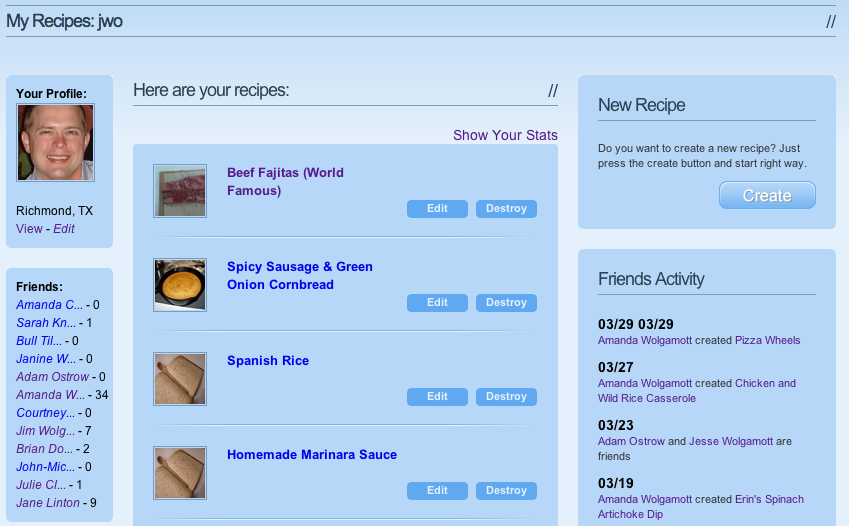Viewport: 849px width, 526px height.
Task: Open the Beef Fajitas recipe thumbnail
Action: click(x=180, y=191)
